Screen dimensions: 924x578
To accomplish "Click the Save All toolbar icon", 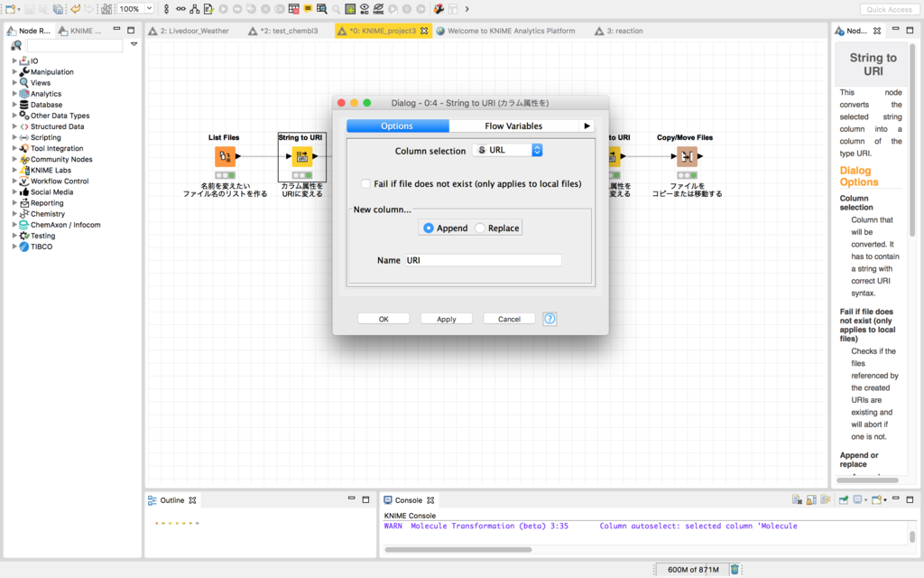I will click(58, 9).
